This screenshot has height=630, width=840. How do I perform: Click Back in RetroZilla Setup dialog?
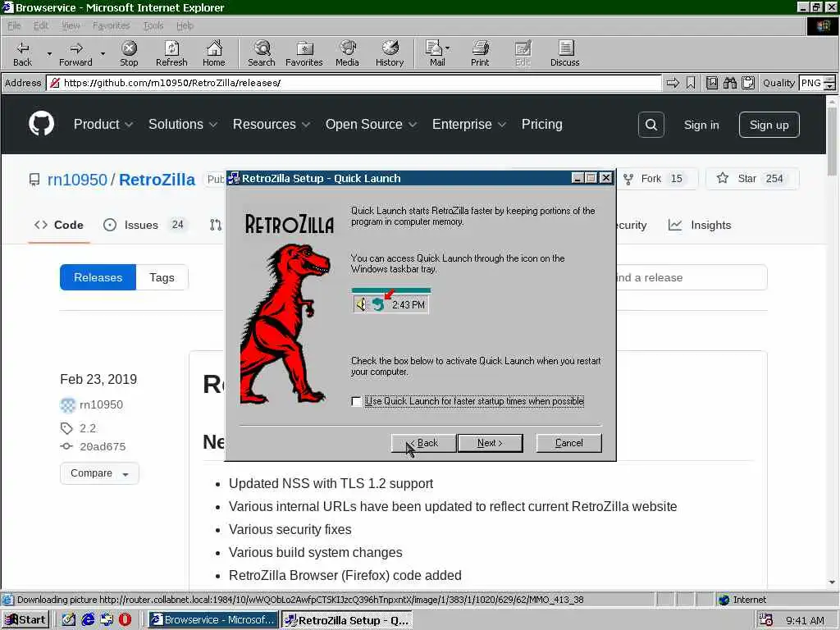click(424, 443)
